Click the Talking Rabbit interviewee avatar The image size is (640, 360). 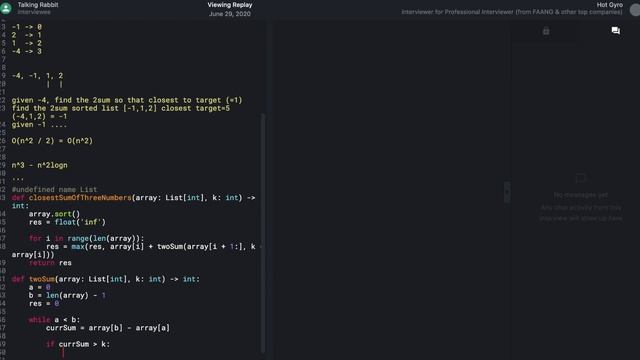[x=6, y=8]
